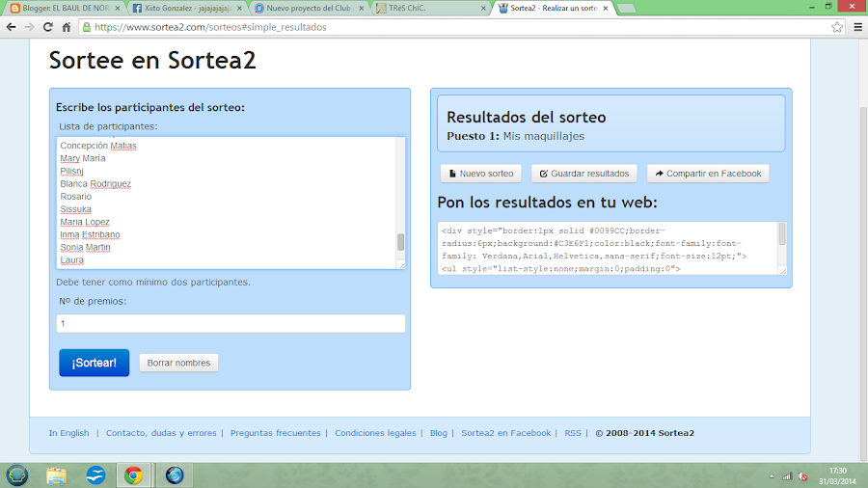Click the participant name Pilisnj

point(72,171)
